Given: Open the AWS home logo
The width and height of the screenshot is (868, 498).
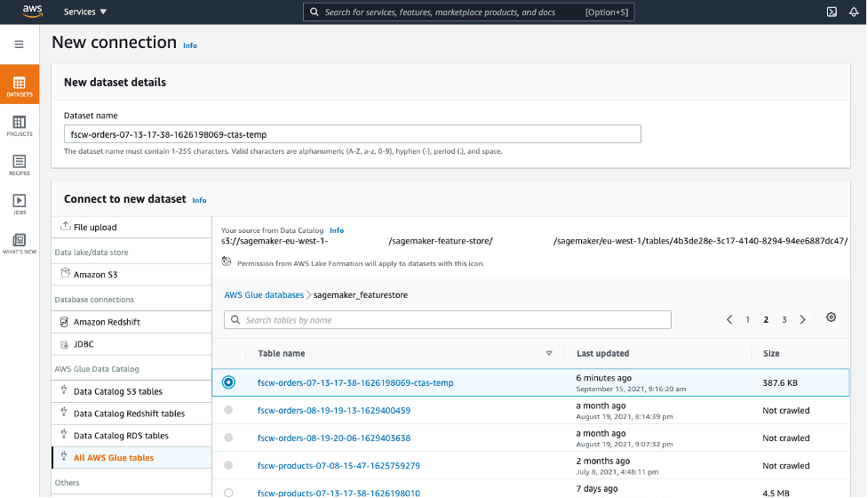Looking at the screenshot, I should 33,11.
